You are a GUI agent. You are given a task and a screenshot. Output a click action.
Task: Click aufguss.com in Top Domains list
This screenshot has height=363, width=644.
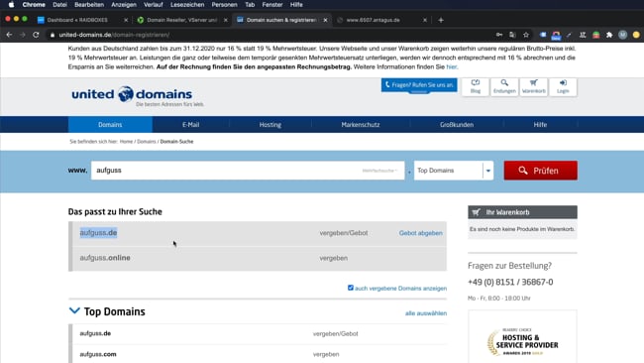(x=98, y=354)
